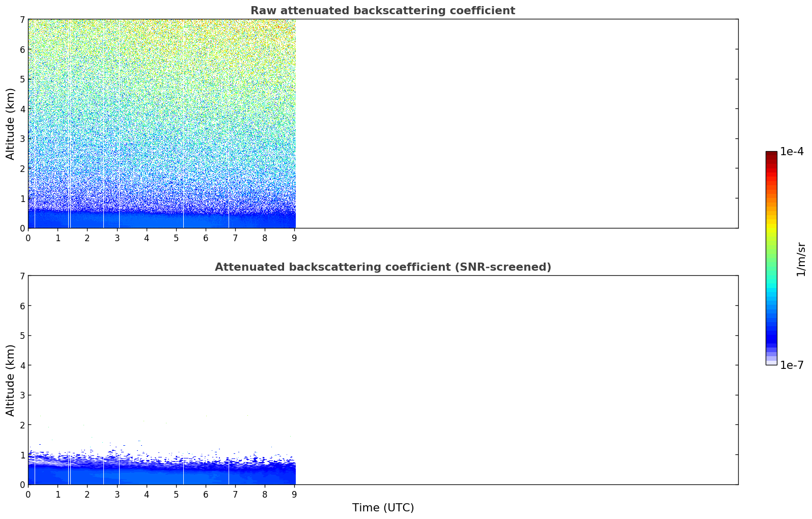Viewport: 812px width, 519px height.
Task: Click the "Time (UTC)" axis label
Action: 383,508
